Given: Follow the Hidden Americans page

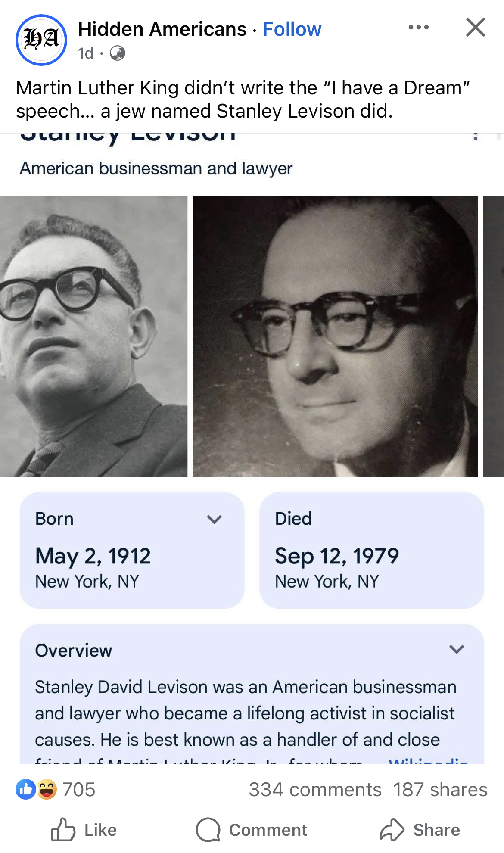Looking at the screenshot, I should (292, 29).
